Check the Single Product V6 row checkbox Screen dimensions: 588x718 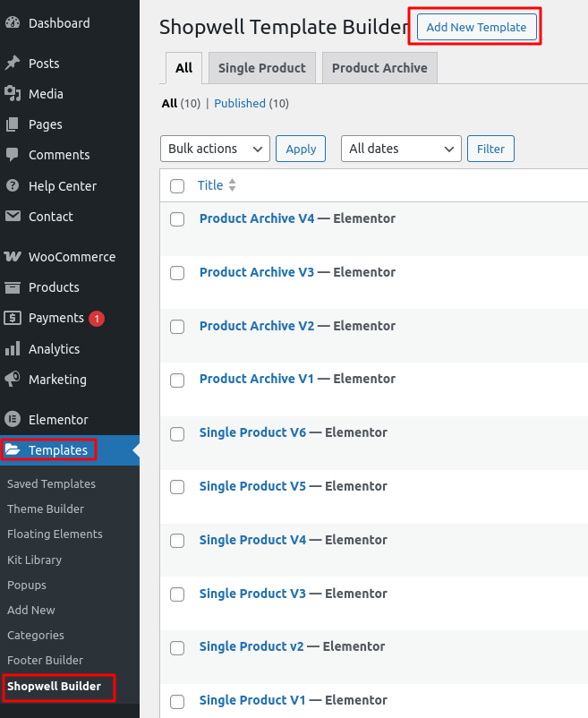click(x=177, y=433)
